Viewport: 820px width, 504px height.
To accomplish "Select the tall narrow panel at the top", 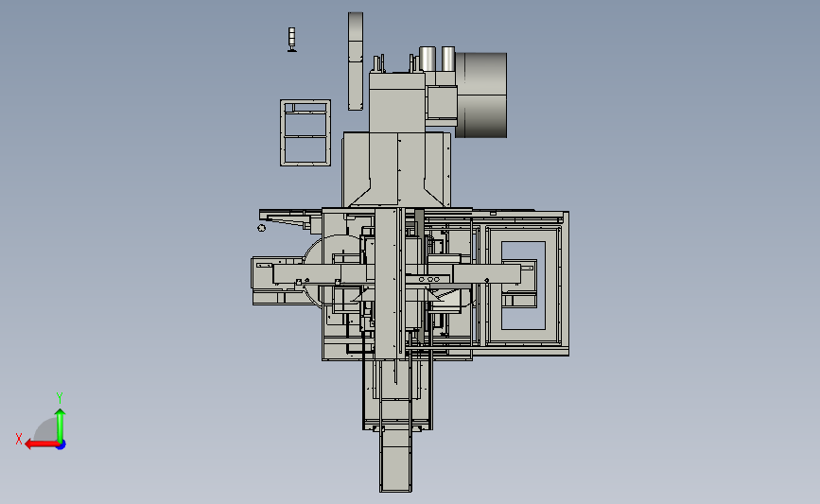I will 356,61.
